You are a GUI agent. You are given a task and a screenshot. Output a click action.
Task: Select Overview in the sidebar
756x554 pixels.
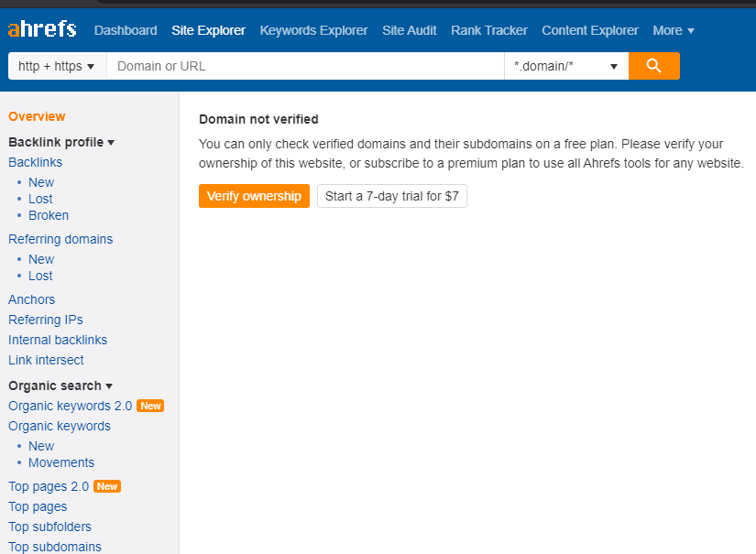click(x=37, y=116)
